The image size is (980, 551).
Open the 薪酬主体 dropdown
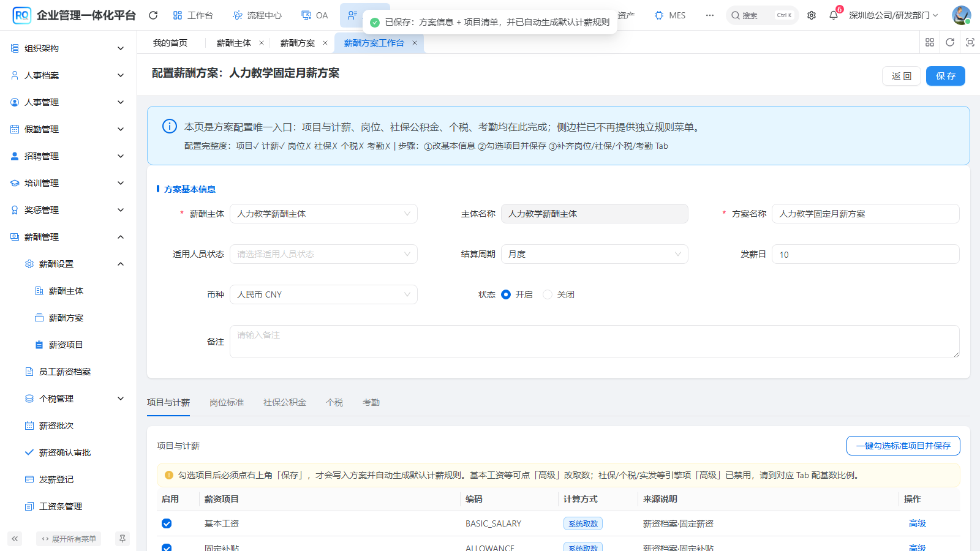click(x=323, y=214)
